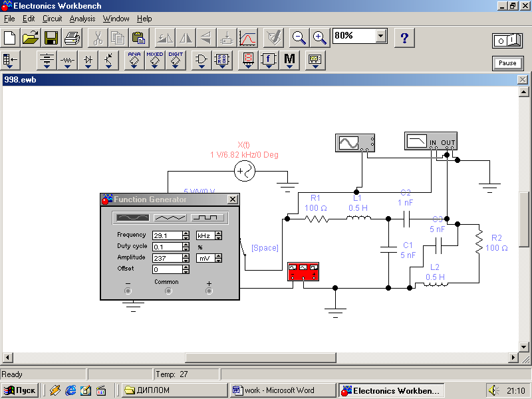Click the Paste clipboard icon

(x=139, y=38)
